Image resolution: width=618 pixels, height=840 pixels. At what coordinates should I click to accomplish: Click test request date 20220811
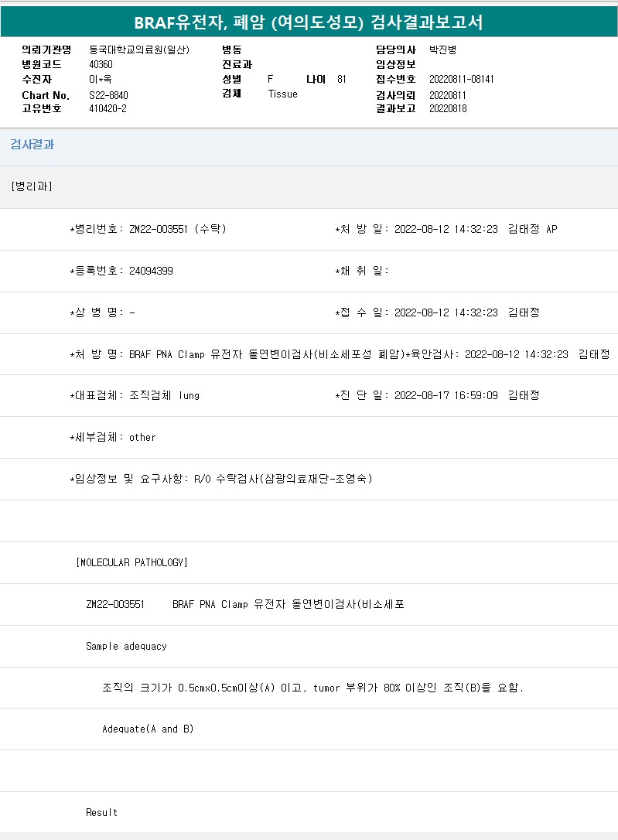point(448,95)
